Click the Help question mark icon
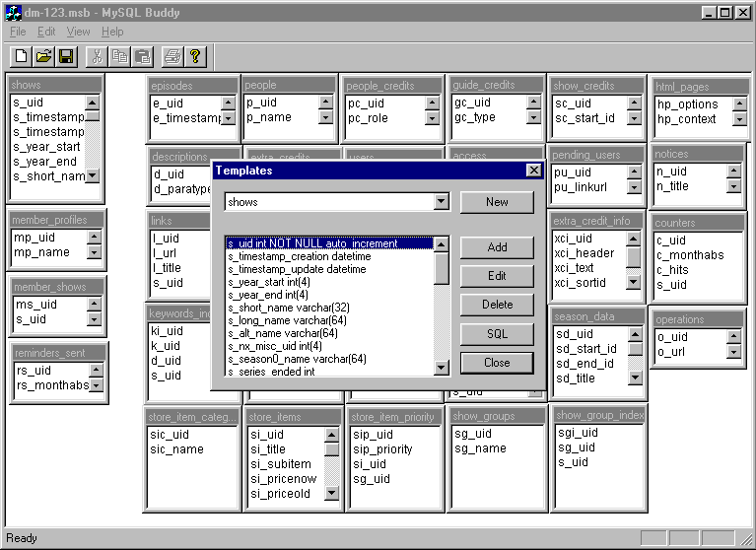This screenshot has width=756, height=550. pos(195,56)
